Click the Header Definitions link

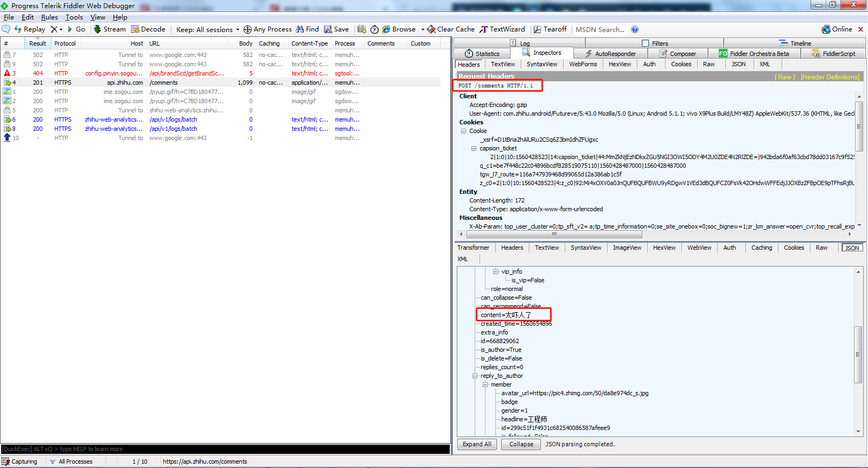[x=830, y=77]
